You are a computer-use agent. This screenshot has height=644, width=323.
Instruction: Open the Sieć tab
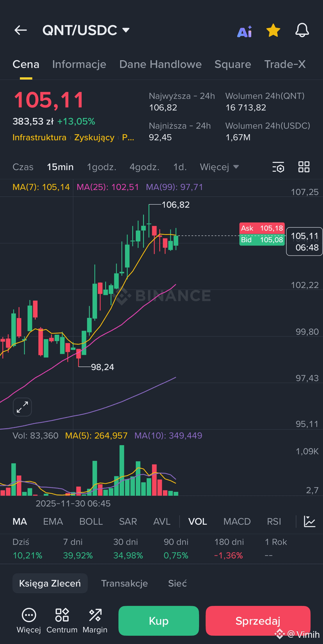pos(177,583)
